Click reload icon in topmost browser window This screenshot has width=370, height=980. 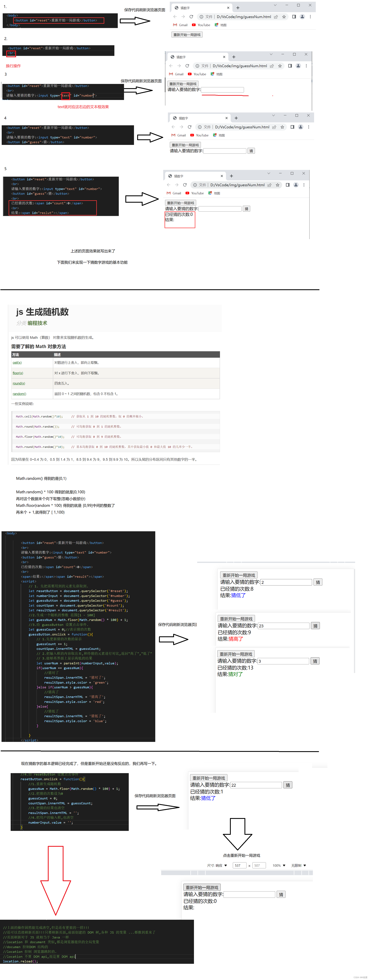point(191,17)
